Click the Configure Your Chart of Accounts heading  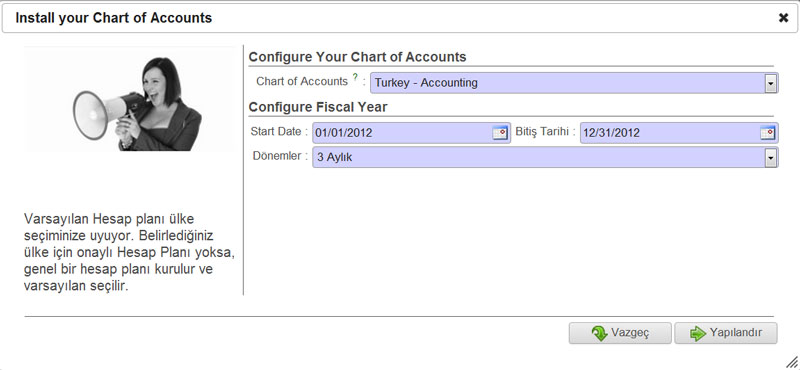(357, 57)
